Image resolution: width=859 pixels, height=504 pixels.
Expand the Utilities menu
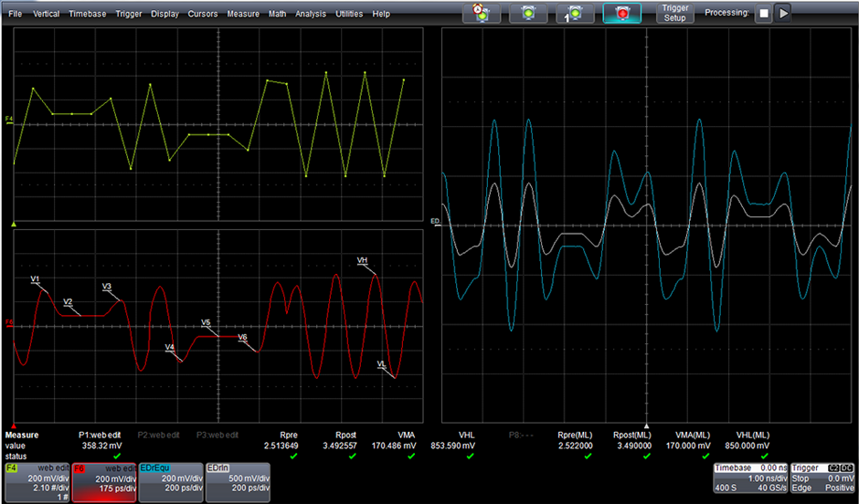(x=348, y=14)
